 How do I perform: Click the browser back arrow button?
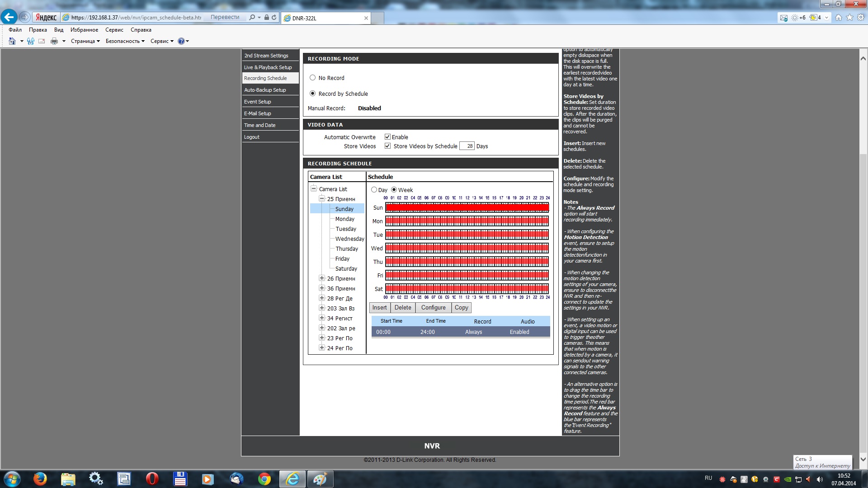click(9, 17)
